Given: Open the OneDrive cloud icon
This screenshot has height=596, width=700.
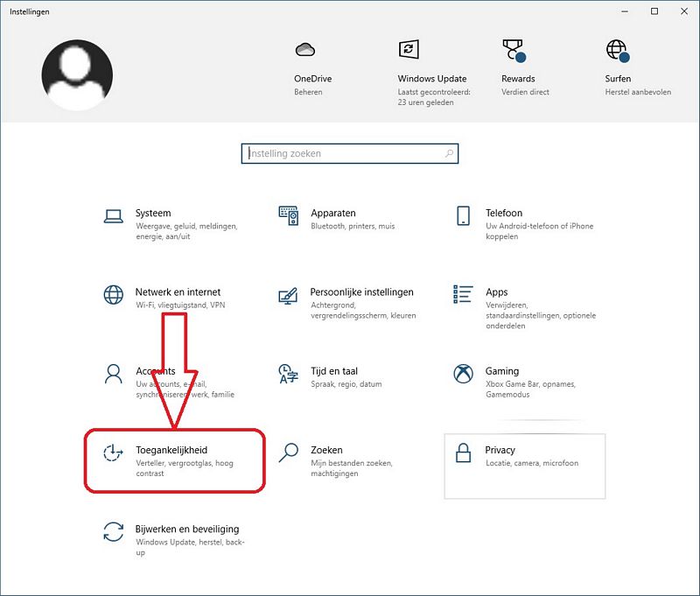Looking at the screenshot, I should tap(305, 49).
